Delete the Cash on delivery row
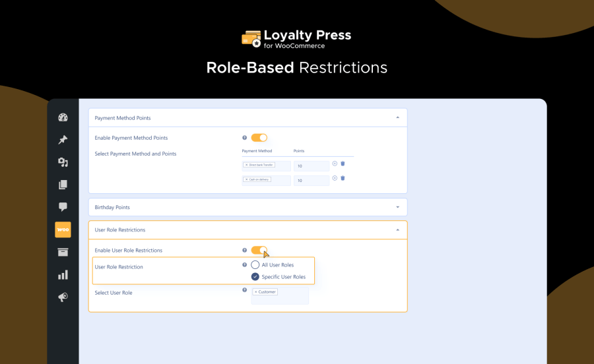Image resolution: width=594 pixels, height=364 pixels. tap(343, 178)
